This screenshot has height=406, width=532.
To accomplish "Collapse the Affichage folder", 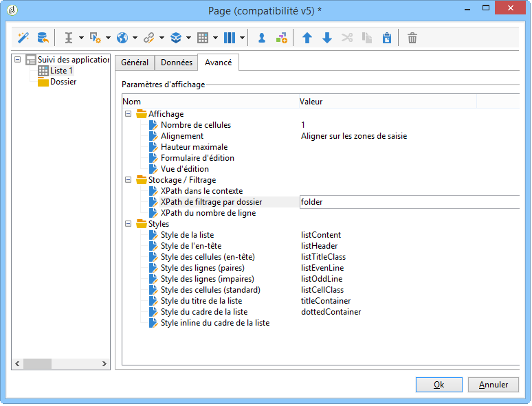I will click(129, 114).
